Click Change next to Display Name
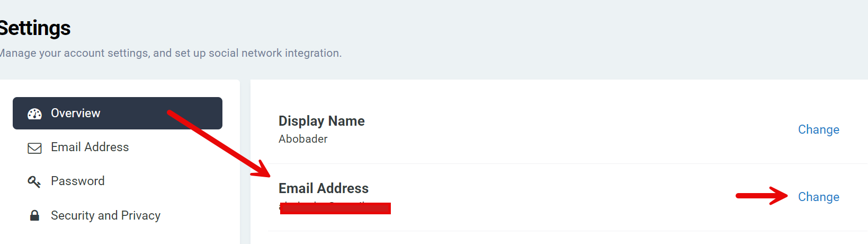This screenshot has width=868, height=244. [818, 129]
